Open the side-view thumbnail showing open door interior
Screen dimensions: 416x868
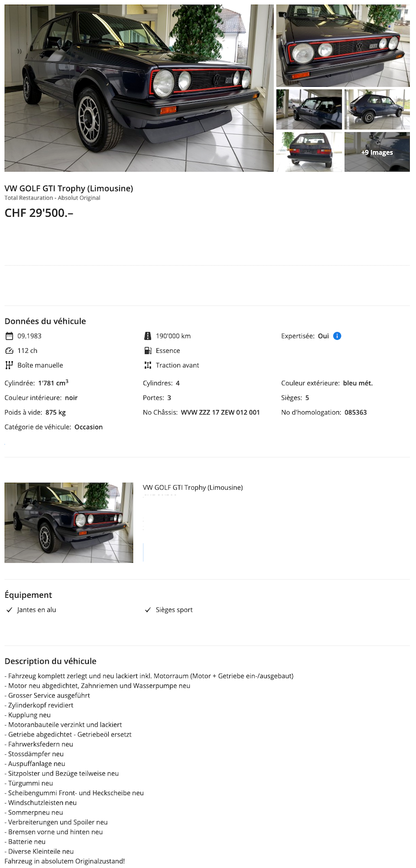[x=309, y=109]
